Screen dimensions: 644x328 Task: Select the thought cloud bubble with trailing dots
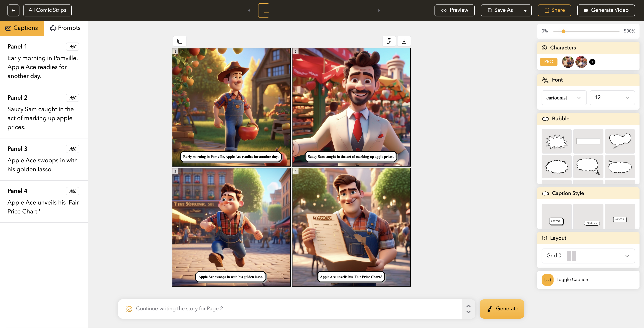tap(588, 166)
